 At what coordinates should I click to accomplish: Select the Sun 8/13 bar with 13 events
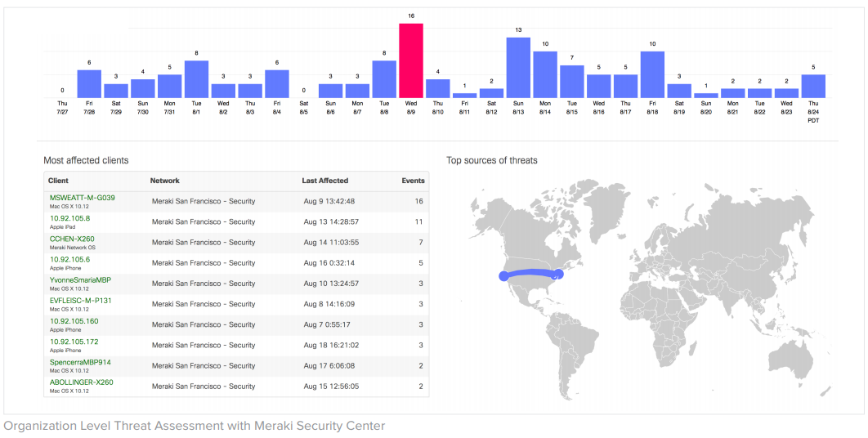tap(518, 68)
